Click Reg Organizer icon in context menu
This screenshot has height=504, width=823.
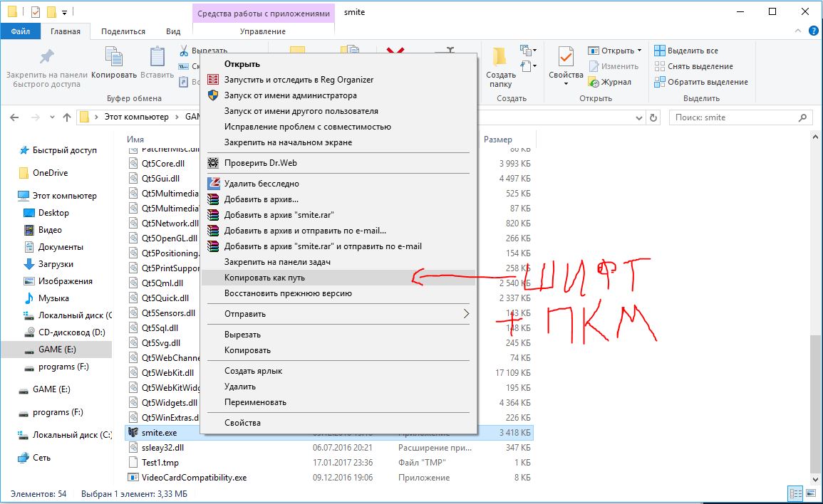(x=213, y=80)
